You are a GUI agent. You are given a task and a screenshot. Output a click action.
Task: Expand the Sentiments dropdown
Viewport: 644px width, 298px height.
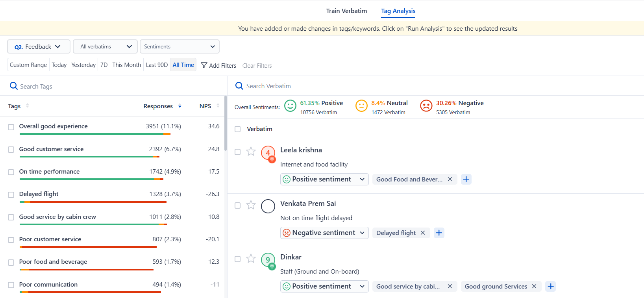180,46
